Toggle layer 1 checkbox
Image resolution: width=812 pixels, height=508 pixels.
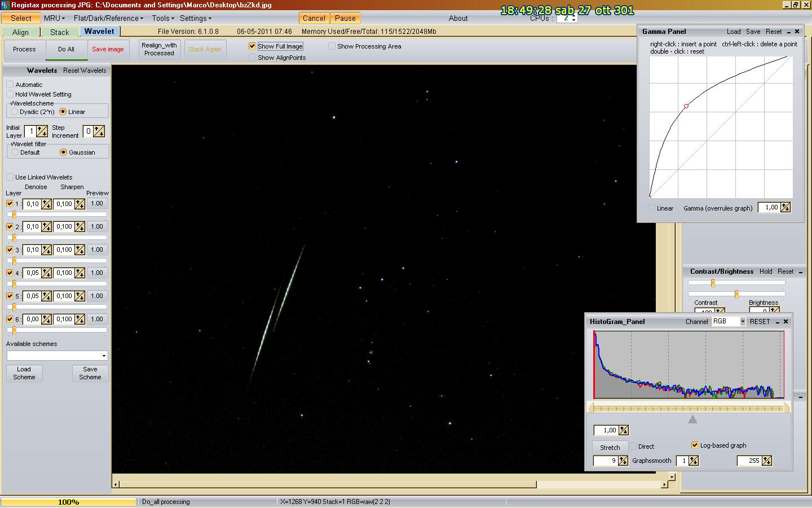[x=10, y=204]
